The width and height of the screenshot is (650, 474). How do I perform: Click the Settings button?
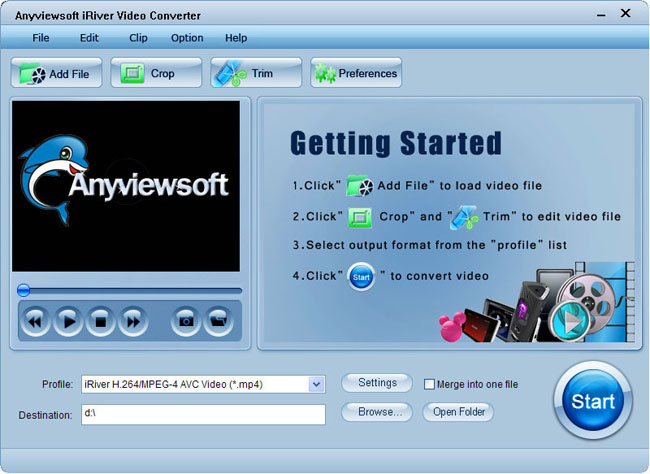coord(377,382)
